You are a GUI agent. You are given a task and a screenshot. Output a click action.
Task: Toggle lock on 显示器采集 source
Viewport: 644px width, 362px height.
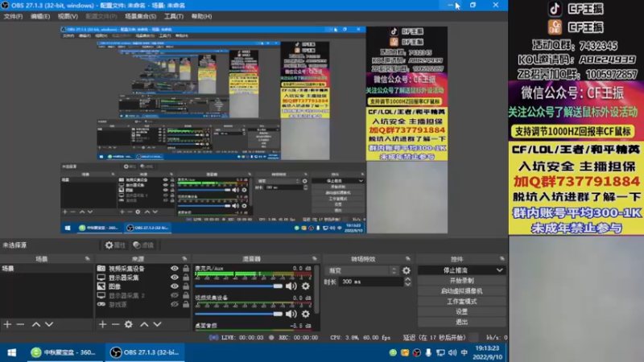tap(186, 278)
